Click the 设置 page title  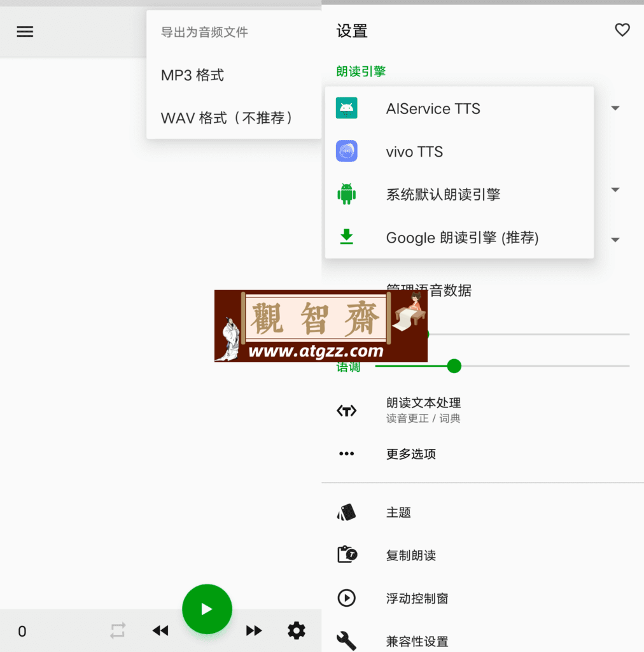(352, 31)
